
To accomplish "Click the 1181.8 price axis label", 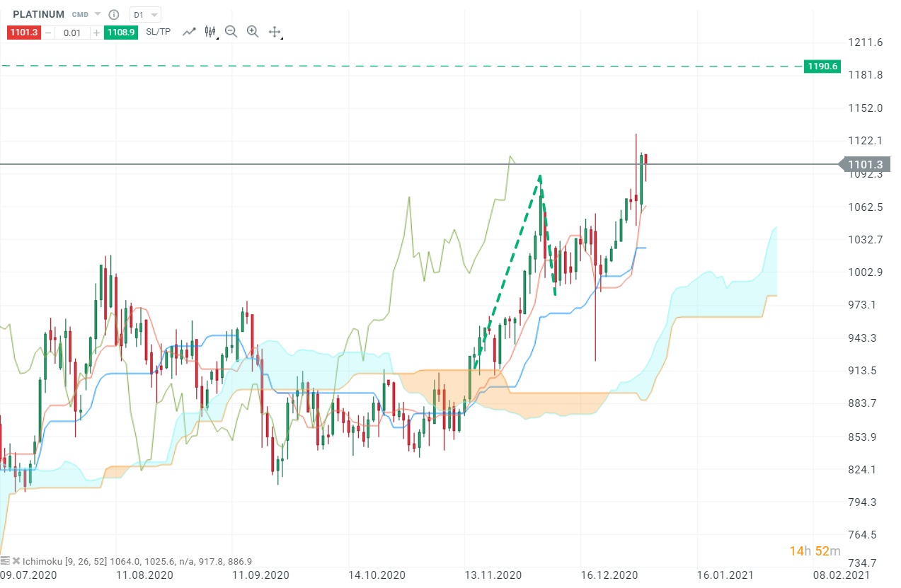I will click(x=866, y=75).
